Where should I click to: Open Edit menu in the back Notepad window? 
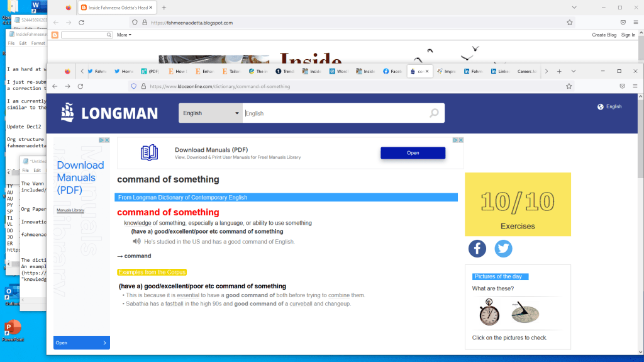tap(23, 43)
